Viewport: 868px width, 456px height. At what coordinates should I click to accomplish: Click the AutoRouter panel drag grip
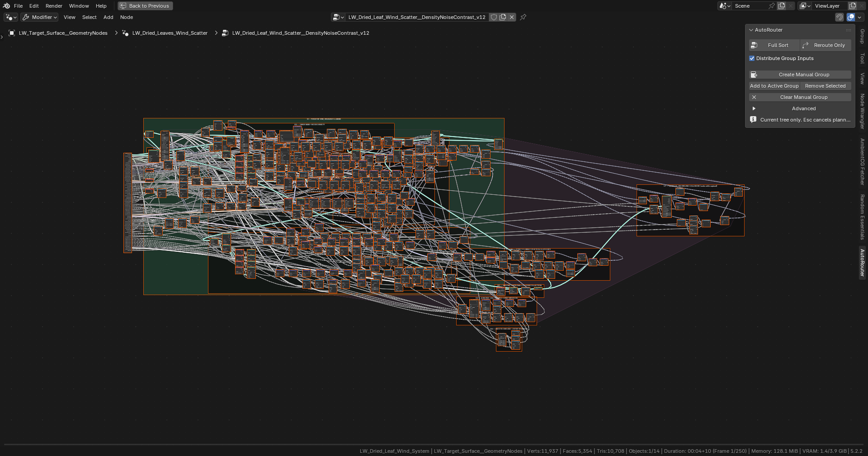pos(849,30)
